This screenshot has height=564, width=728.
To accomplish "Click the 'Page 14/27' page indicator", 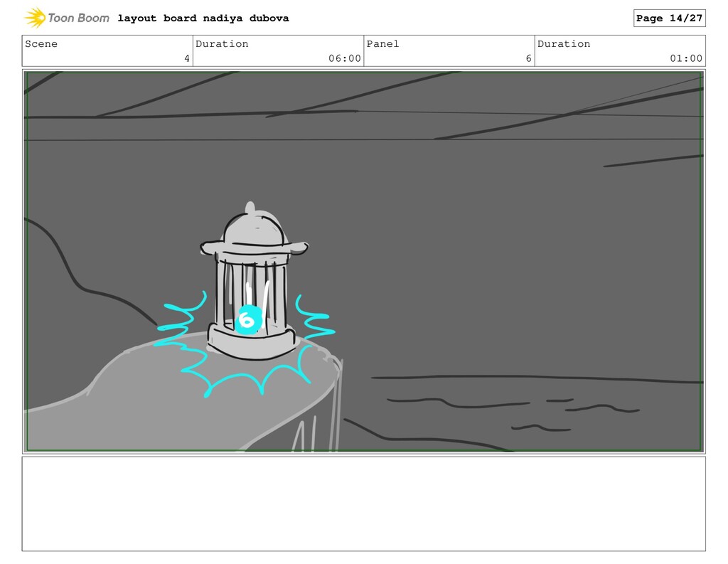I will click(x=669, y=18).
